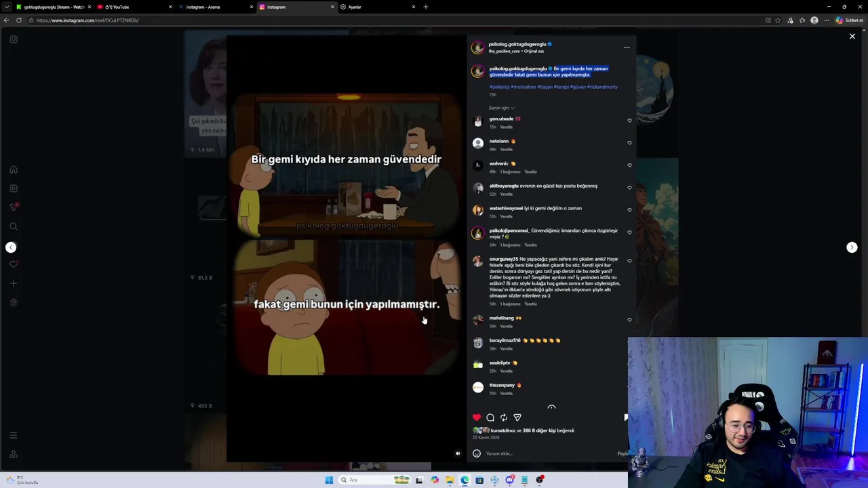
Task: Share the reel via paper plane icon
Action: (x=517, y=418)
